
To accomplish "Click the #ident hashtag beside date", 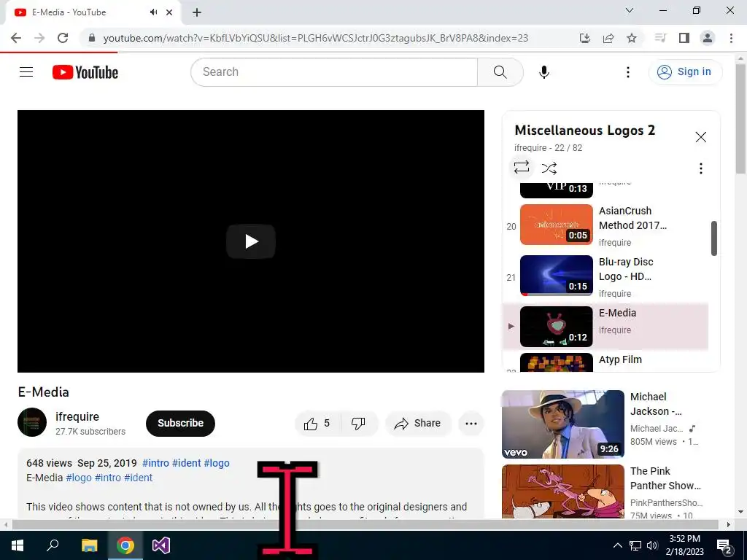I will click(x=186, y=463).
